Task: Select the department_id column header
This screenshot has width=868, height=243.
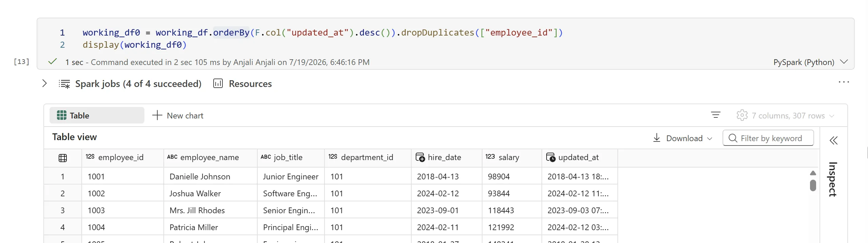Action: pyautogui.click(x=368, y=158)
